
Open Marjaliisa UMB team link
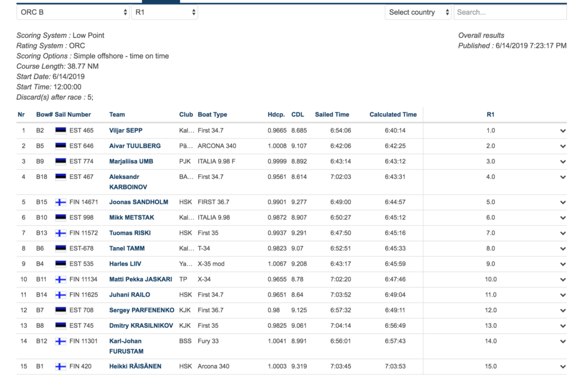pyautogui.click(x=131, y=162)
